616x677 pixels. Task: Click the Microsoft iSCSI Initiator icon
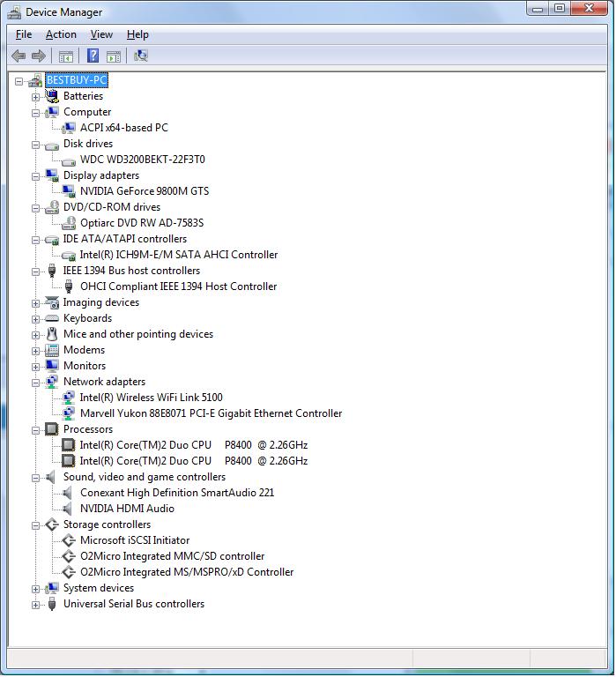[69, 540]
